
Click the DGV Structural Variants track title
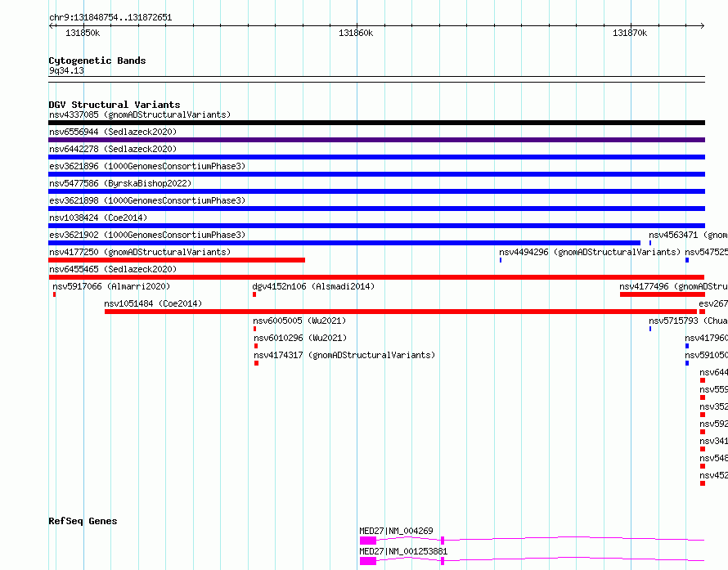115,105
